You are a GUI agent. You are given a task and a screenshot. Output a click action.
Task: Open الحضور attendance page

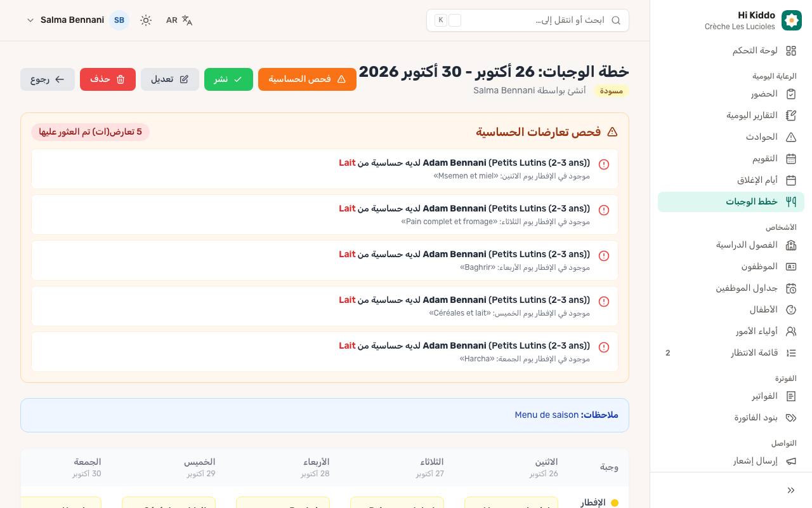pyautogui.click(x=731, y=94)
